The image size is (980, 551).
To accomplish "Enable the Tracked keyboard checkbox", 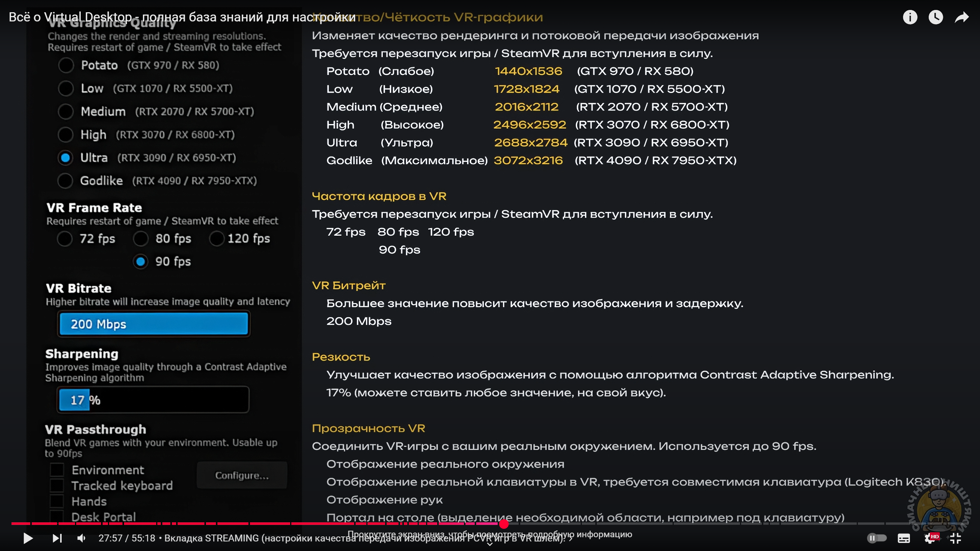I will click(57, 486).
